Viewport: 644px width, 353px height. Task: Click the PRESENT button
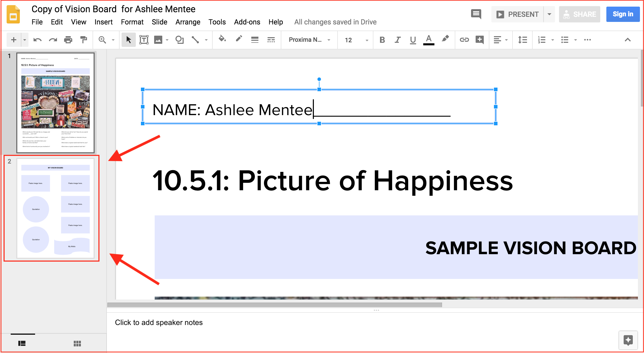[x=518, y=14]
